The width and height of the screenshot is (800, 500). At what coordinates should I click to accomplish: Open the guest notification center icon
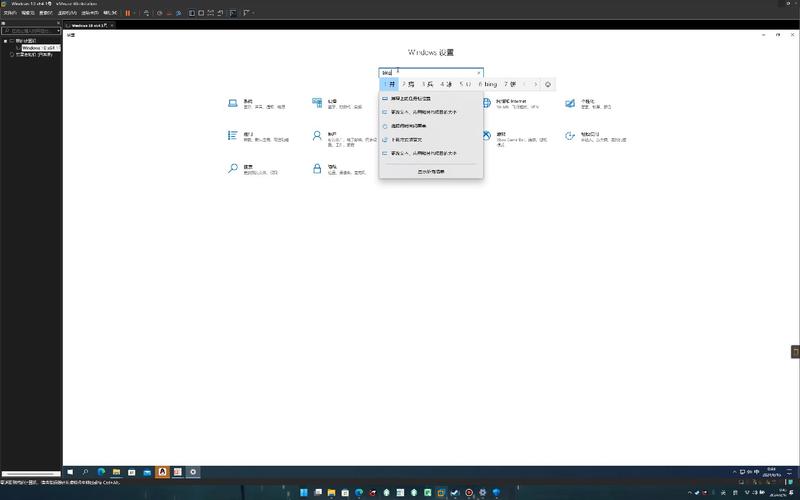tap(790, 472)
